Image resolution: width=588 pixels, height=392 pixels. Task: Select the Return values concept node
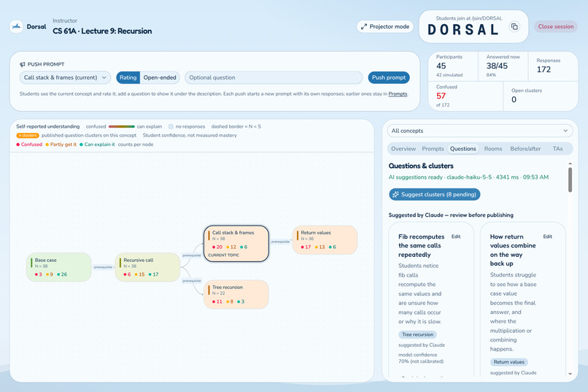325,239
